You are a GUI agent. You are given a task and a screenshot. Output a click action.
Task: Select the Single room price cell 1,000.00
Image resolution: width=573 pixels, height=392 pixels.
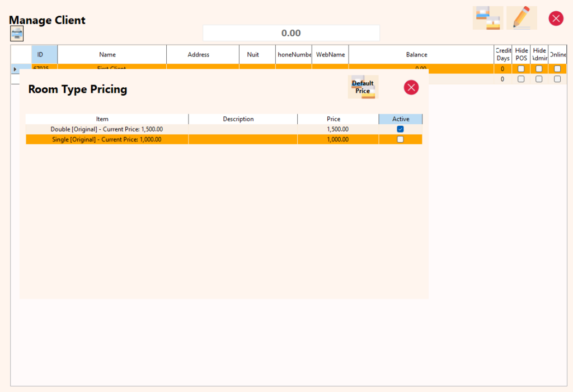pos(337,140)
